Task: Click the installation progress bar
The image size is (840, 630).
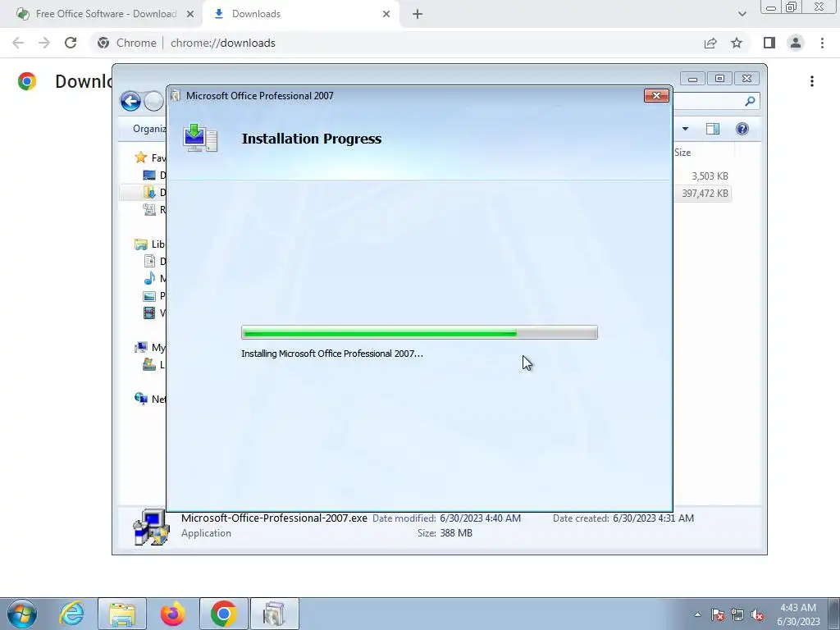Action: (419, 333)
